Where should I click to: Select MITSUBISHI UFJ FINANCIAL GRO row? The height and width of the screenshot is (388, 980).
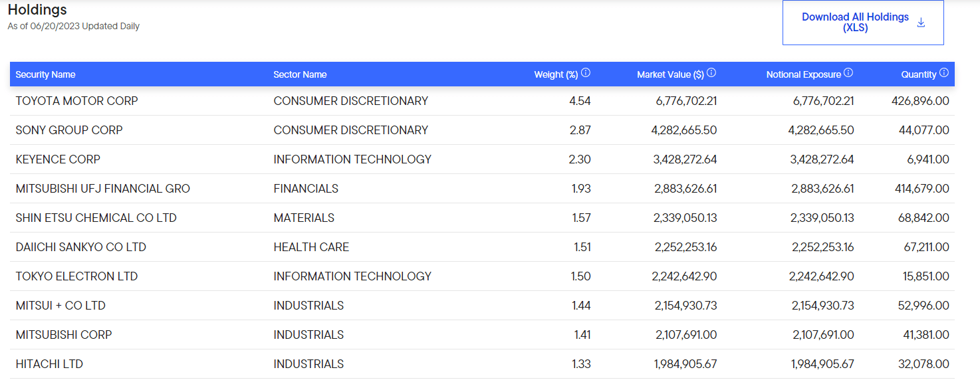pyautogui.click(x=482, y=189)
